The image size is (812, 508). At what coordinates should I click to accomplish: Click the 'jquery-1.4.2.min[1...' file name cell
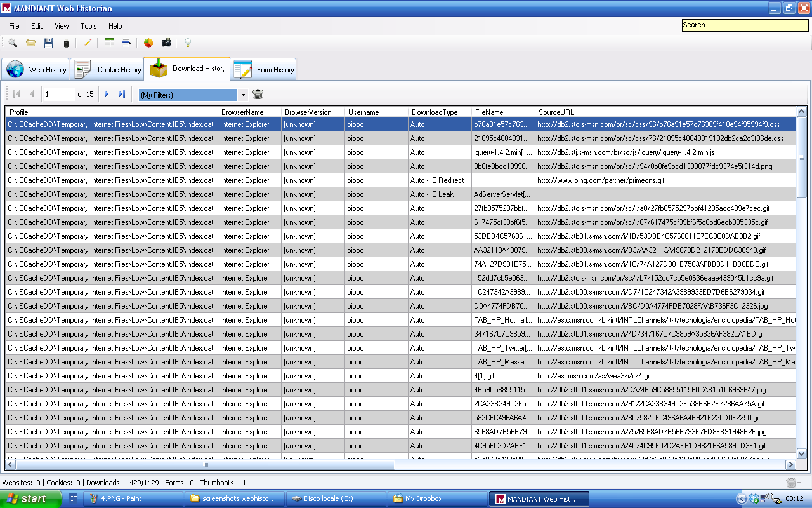[503, 152]
